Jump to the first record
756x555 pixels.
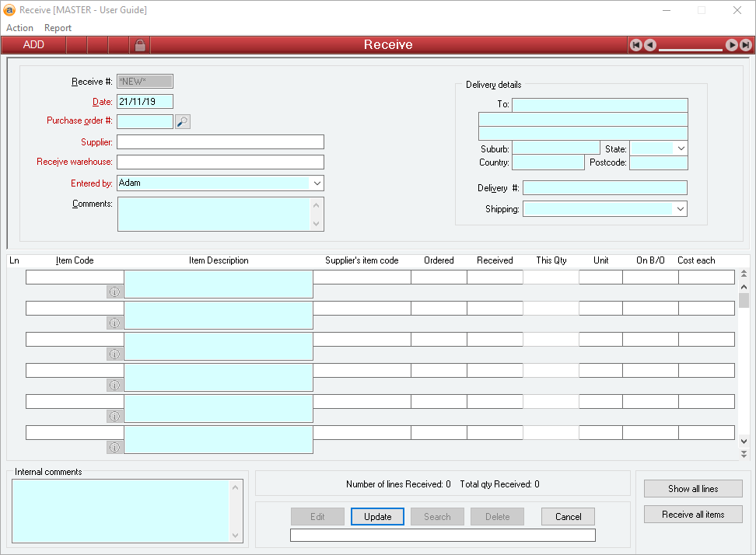tap(635, 45)
